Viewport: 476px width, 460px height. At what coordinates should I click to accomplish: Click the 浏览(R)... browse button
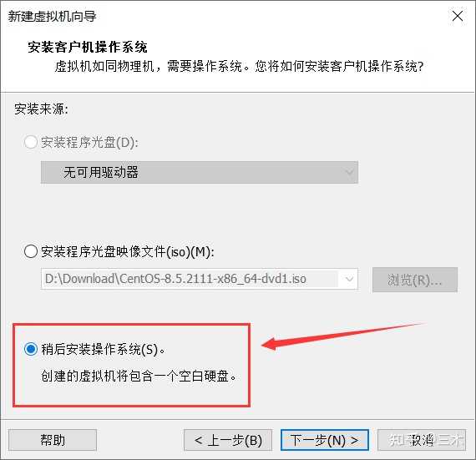click(x=415, y=280)
